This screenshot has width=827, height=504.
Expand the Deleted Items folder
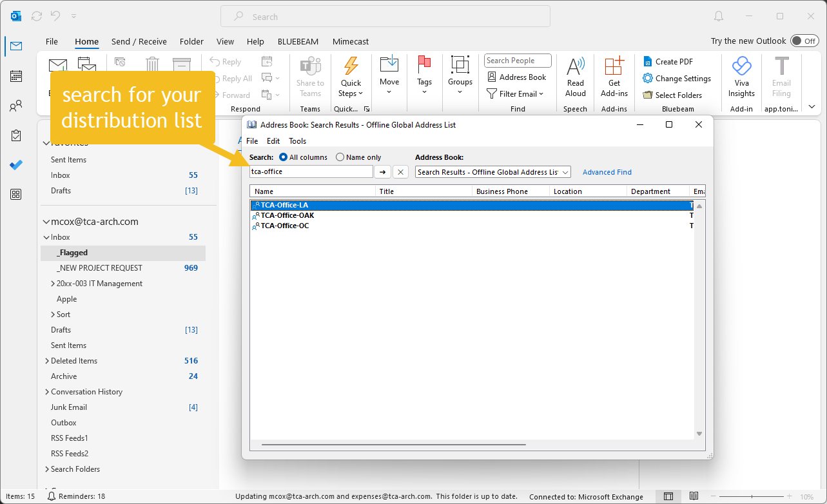[x=47, y=361]
